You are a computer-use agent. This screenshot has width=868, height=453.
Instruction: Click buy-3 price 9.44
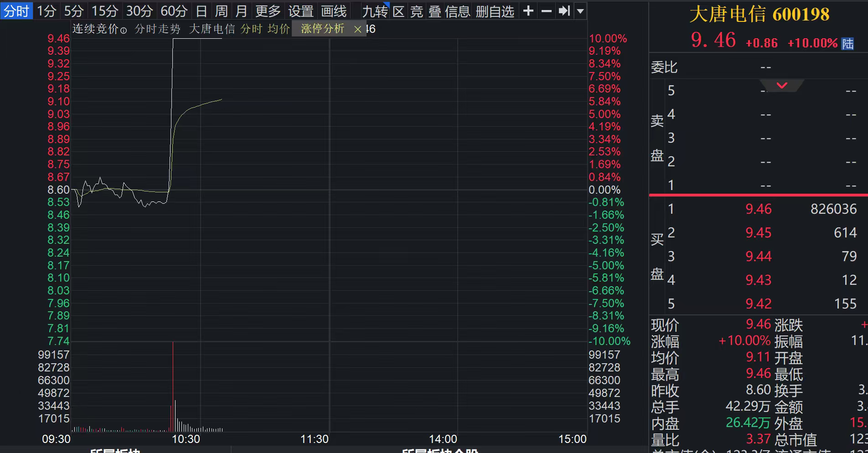(759, 256)
